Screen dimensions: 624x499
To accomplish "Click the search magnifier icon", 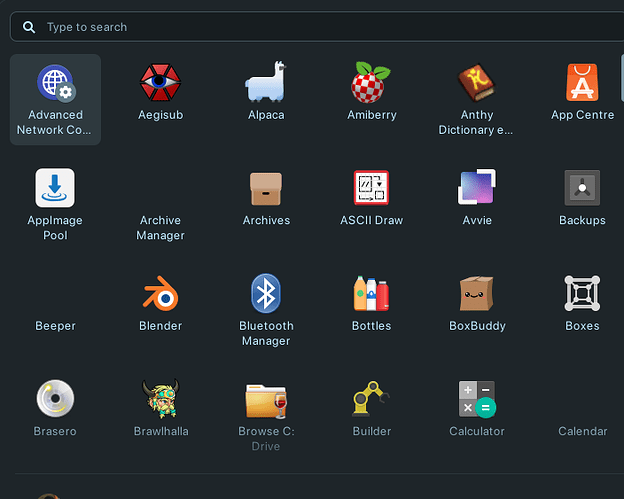I will pos(29,27).
